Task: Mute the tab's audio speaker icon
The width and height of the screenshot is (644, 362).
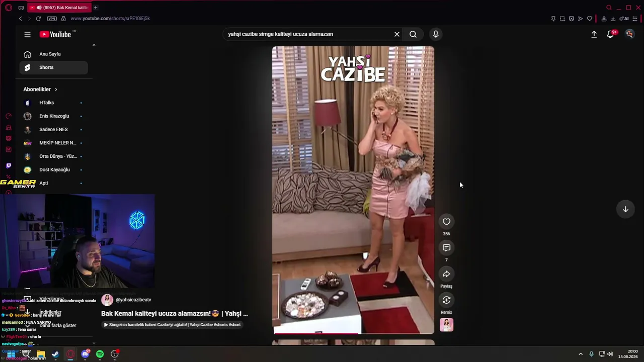Action: point(39,8)
